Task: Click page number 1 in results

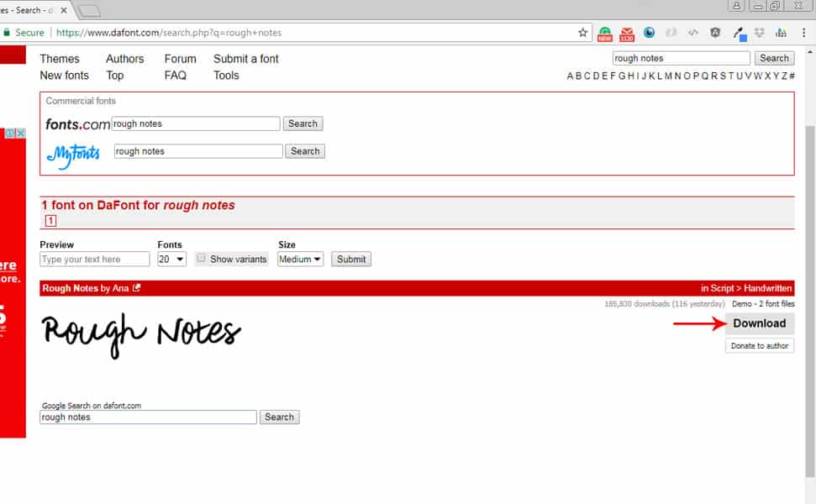Action: pyautogui.click(x=50, y=221)
